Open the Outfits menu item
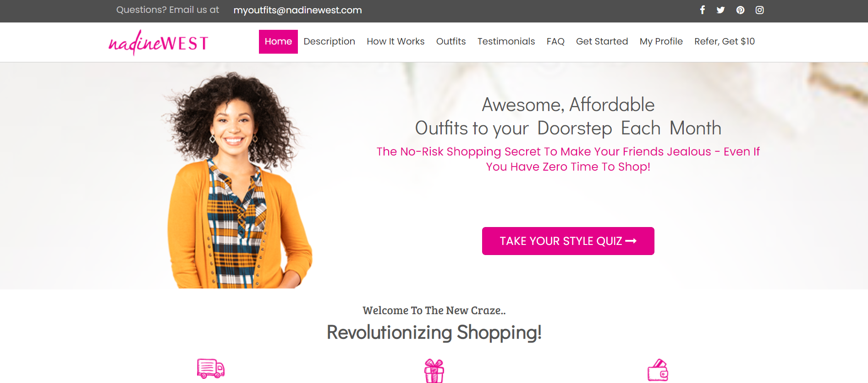Viewport: 868px width, 383px height. click(x=451, y=42)
